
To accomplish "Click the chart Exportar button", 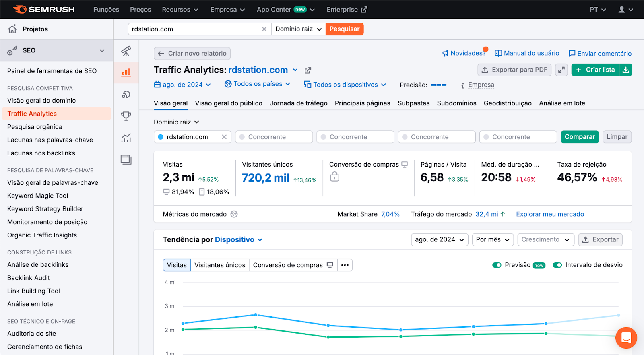I will (x=601, y=240).
